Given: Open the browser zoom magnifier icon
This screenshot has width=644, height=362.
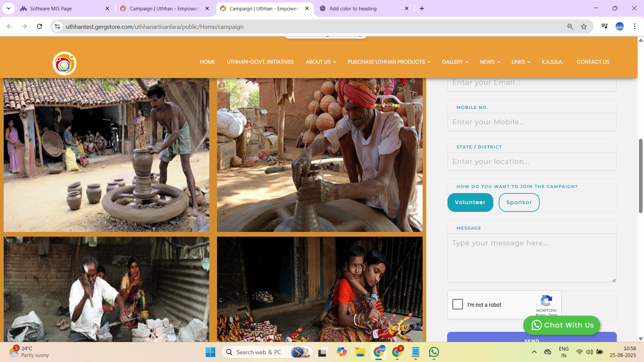Looking at the screenshot, I should click(570, 26).
